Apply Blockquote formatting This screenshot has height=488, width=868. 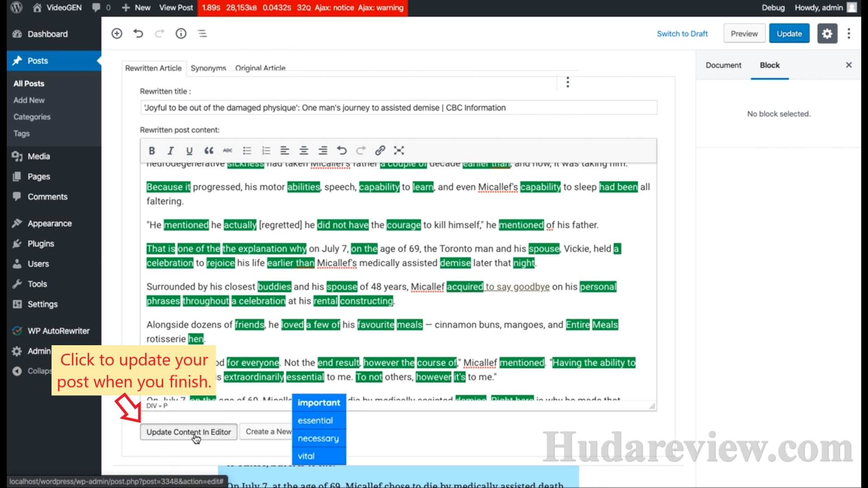pyautogui.click(x=208, y=150)
